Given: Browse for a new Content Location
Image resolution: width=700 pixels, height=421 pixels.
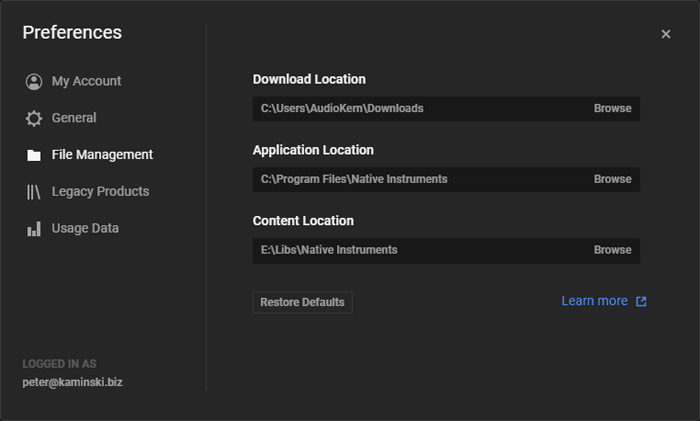Looking at the screenshot, I should 612,250.
